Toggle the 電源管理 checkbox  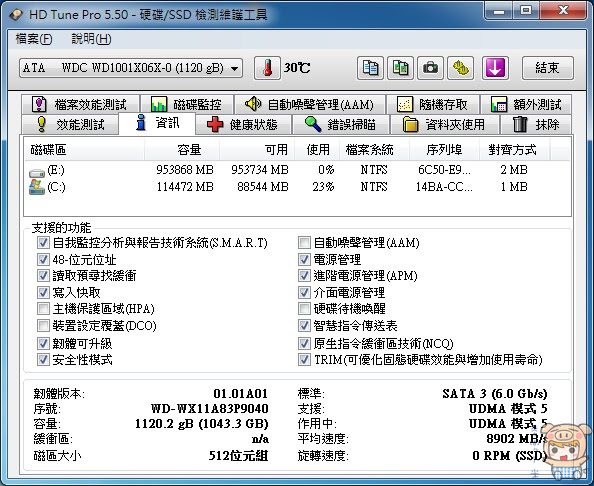304,259
